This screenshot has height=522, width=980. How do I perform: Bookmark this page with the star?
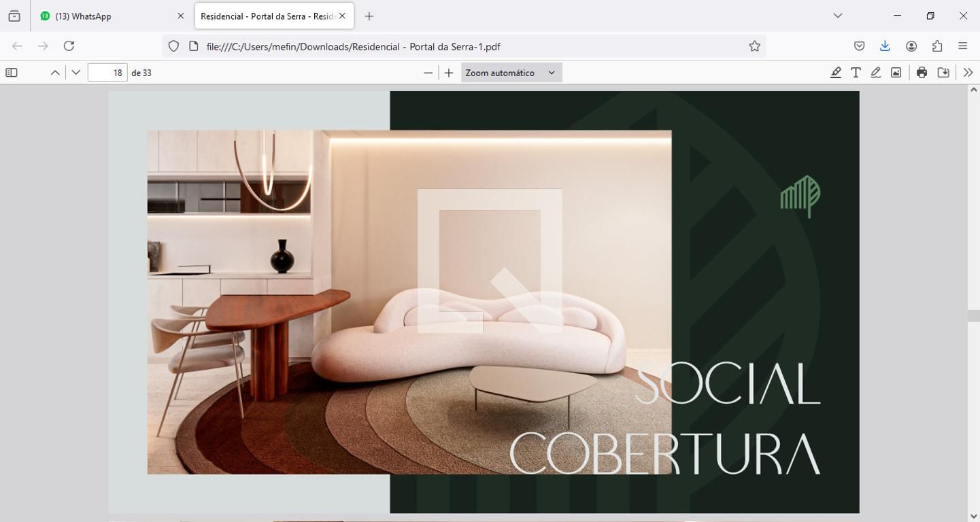pos(754,46)
